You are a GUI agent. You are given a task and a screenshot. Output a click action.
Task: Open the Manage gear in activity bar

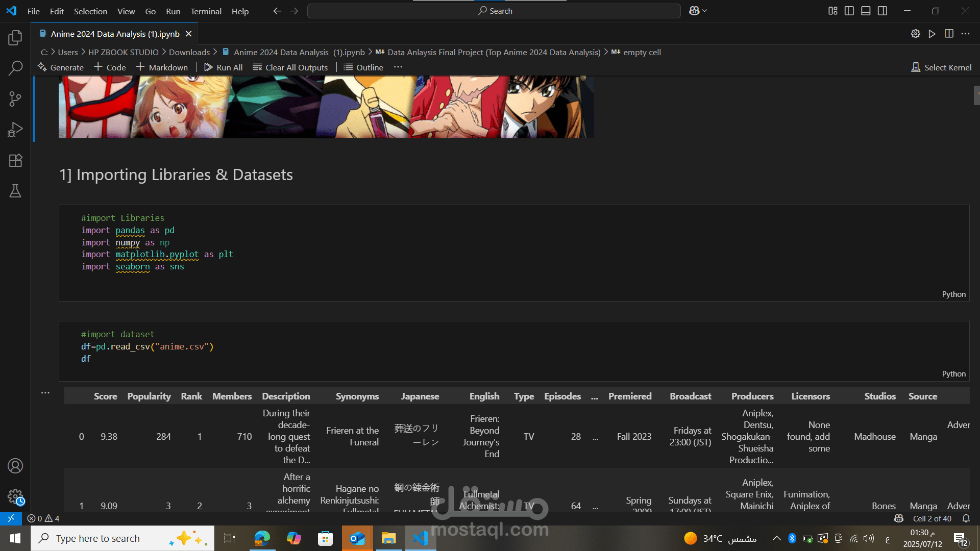point(15,496)
